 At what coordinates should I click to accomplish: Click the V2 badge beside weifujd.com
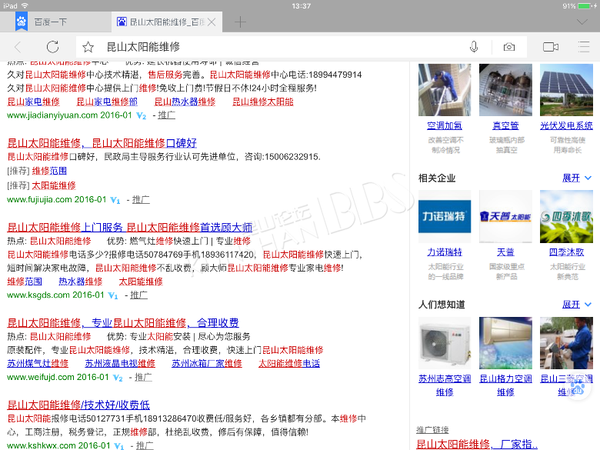click(x=118, y=378)
